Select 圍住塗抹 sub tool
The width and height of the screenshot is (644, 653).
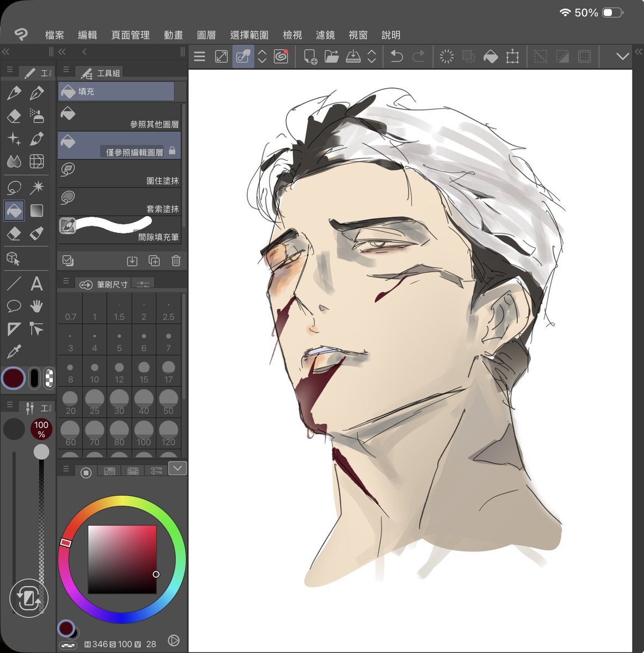(119, 174)
